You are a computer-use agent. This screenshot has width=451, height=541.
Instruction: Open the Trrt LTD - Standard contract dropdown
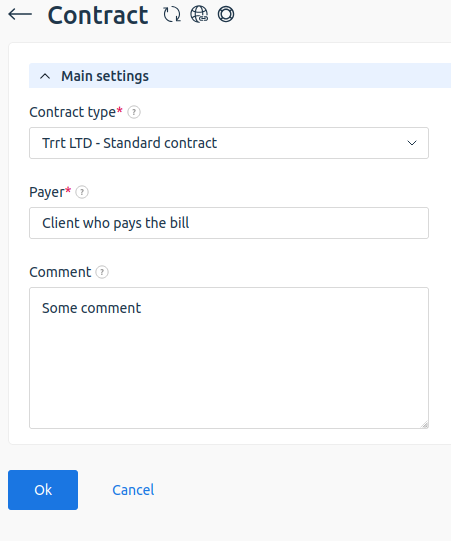point(229,143)
